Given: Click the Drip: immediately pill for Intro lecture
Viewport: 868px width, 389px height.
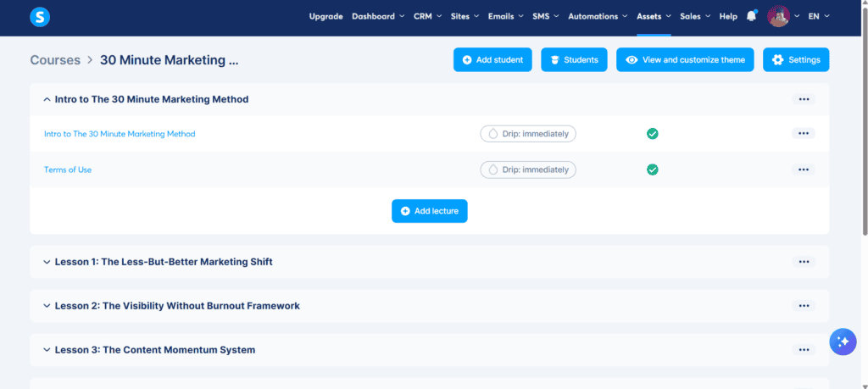Looking at the screenshot, I should (528, 133).
